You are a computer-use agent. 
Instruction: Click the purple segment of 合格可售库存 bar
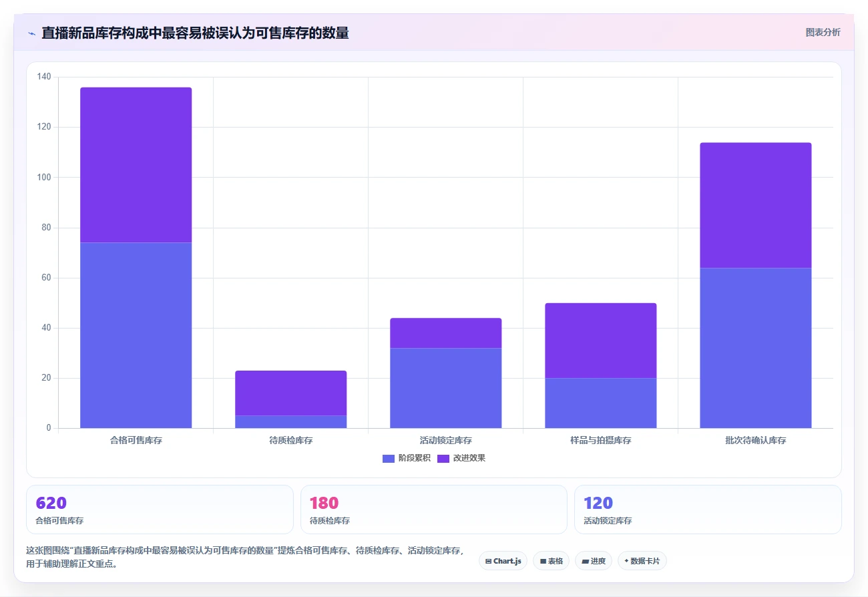(x=136, y=165)
